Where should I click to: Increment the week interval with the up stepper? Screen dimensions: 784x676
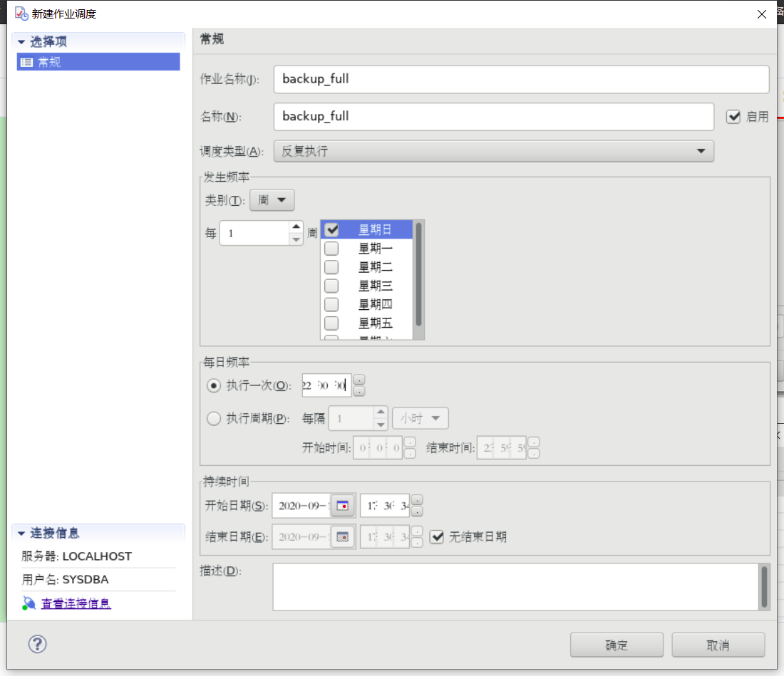pos(297,228)
